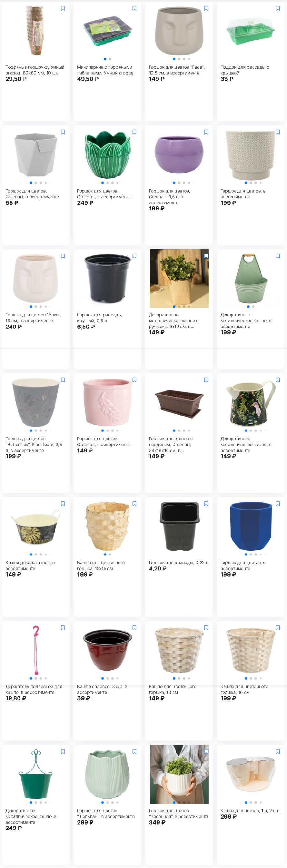Viewport: 287px width, 868px height.
Task: Toggle bookmark on purple Greenart 1,5 л pot
Action: (x=206, y=132)
